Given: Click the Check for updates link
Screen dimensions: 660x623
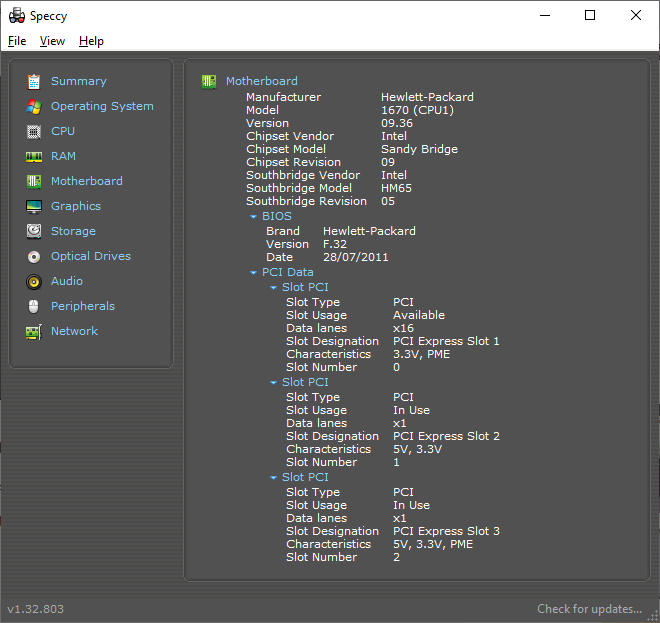Looking at the screenshot, I should (x=589, y=609).
